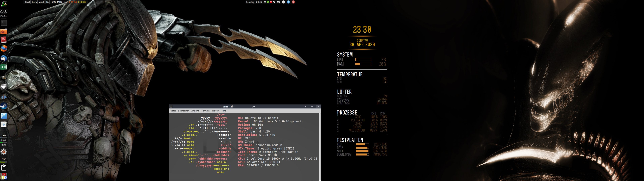Launch Firefox from the left dock
The height and width of the screenshot is (181, 644).
pyautogui.click(x=4, y=48)
